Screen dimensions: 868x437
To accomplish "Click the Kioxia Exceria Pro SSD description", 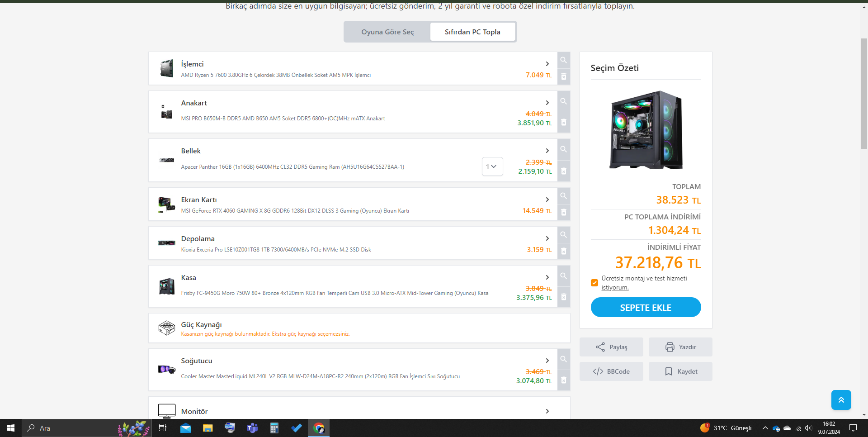I will click(x=276, y=250).
